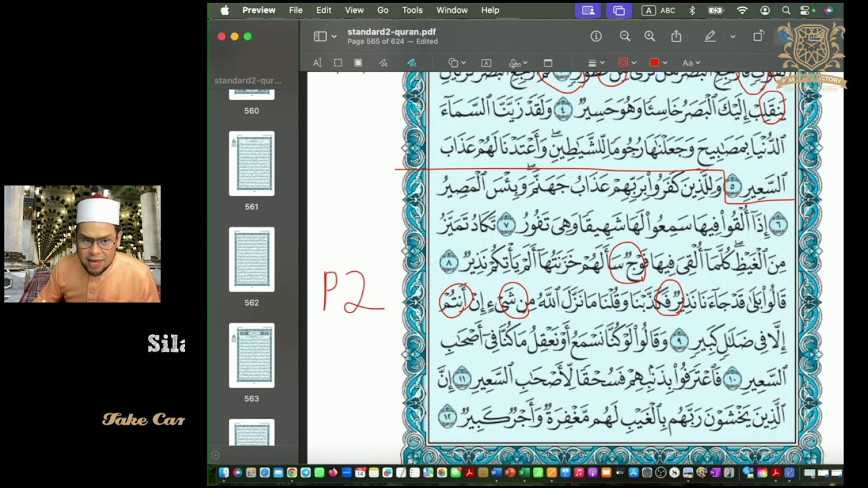Screen dimensions: 868x488
Task: Toggle the active Draw tool
Action: tap(411, 63)
